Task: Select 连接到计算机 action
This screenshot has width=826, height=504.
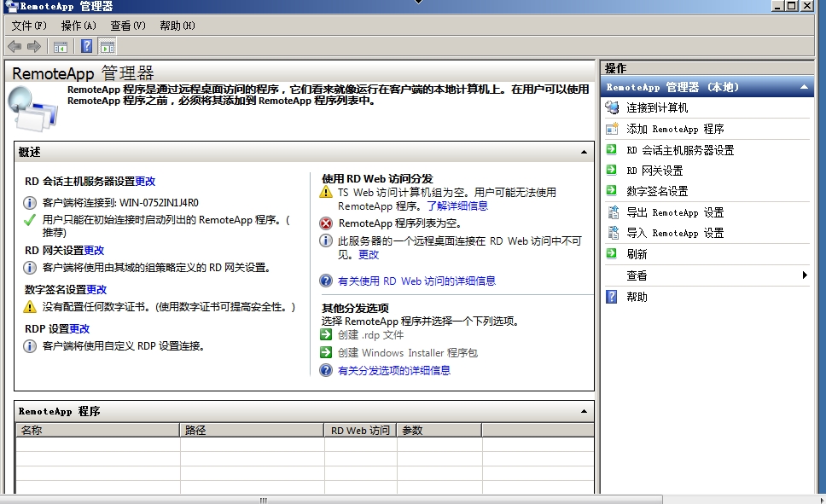Action: 657,108
